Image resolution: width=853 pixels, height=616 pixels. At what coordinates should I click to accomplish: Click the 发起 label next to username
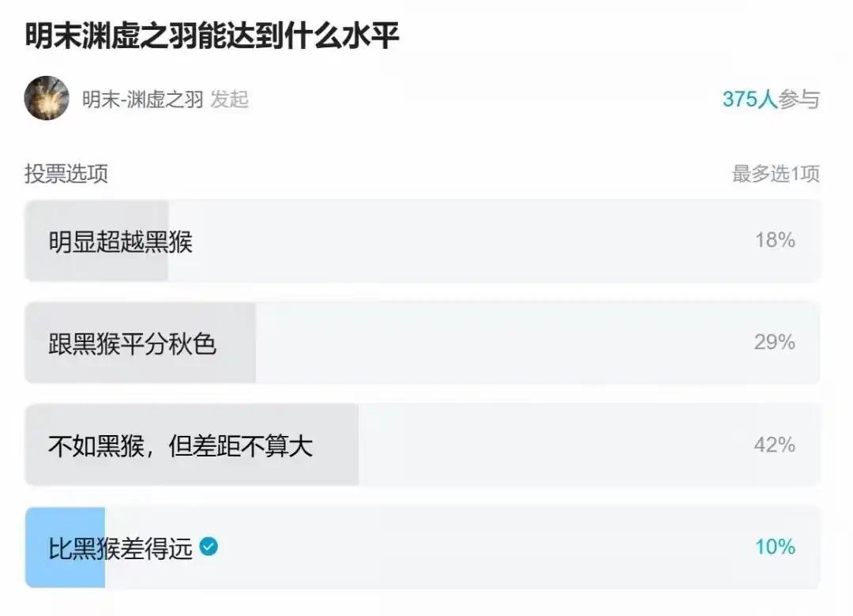tap(230, 100)
